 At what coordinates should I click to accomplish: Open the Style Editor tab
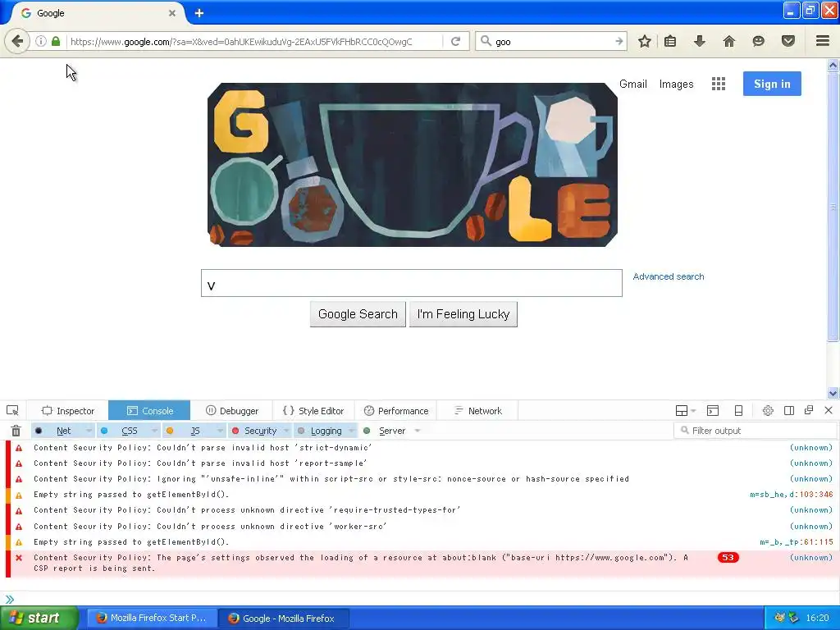pos(313,411)
